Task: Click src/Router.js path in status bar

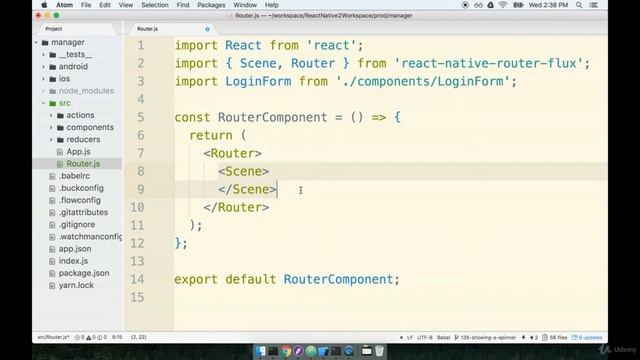Action: [x=53, y=338]
